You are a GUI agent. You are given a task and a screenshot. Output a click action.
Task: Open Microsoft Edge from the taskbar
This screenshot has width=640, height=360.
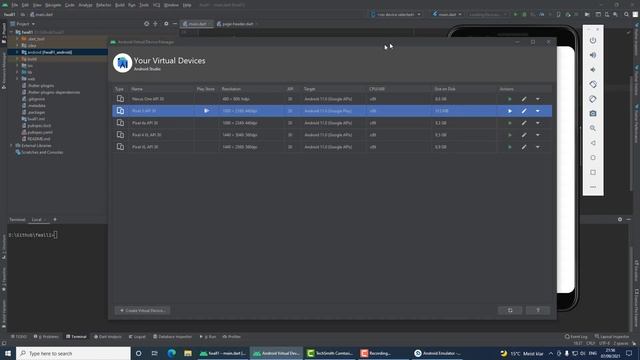[x=171, y=353]
